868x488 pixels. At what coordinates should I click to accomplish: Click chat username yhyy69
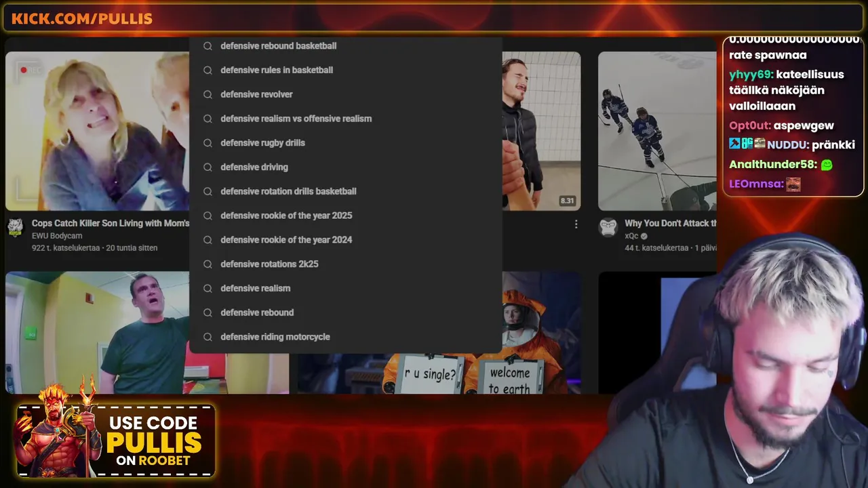click(x=750, y=75)
